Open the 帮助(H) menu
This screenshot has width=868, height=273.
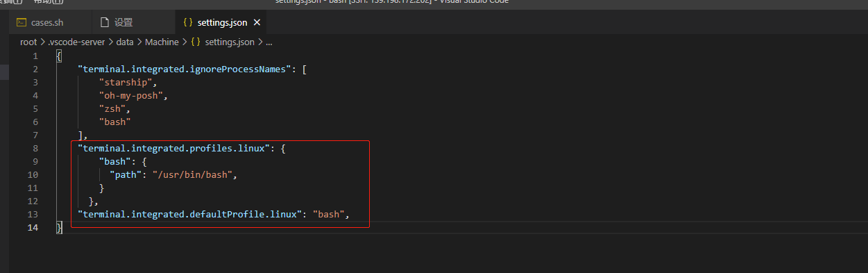[x=47, y=2]
